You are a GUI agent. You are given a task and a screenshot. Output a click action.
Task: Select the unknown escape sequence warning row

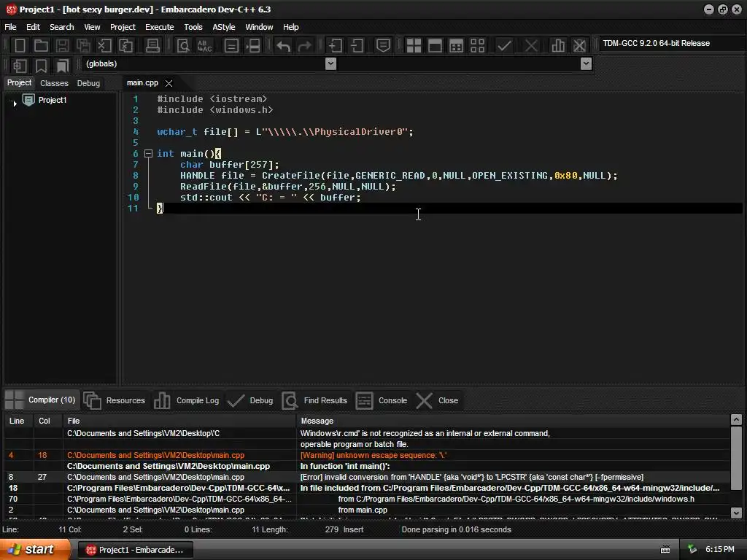(x=367, y=455)
